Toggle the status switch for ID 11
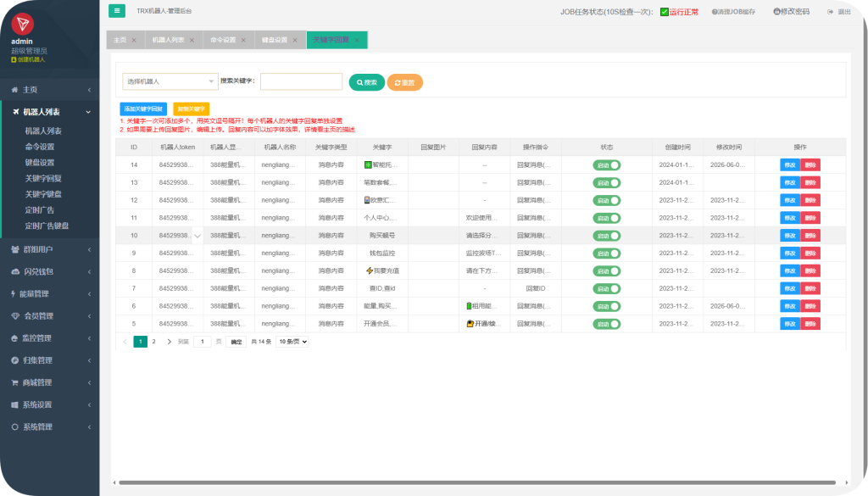 pos(607,218)
